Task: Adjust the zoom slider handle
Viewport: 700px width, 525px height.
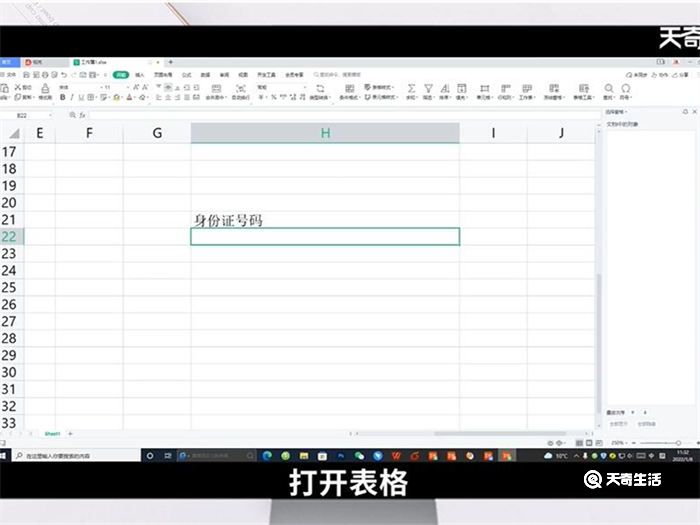Action: [x=679, y=443]
